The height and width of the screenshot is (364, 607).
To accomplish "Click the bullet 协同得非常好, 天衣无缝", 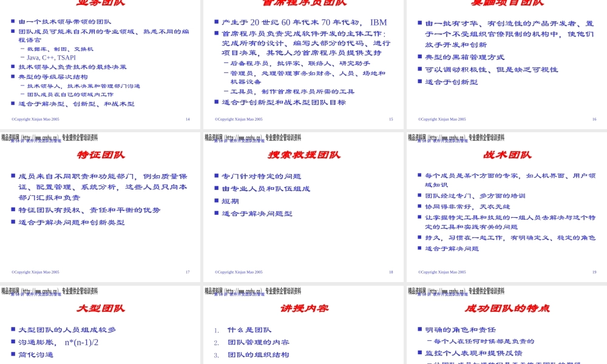I will click(467, 206).
